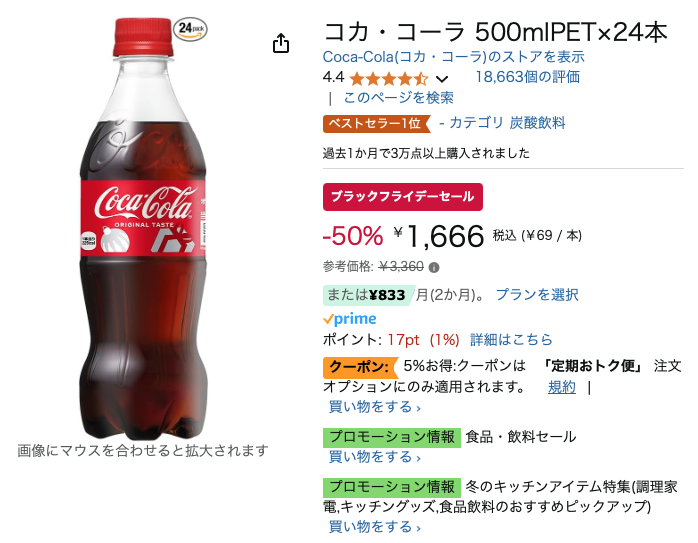Click the 24 pack badge on image
The height and width of the screenshot is (543, 698).
[190, 28]
